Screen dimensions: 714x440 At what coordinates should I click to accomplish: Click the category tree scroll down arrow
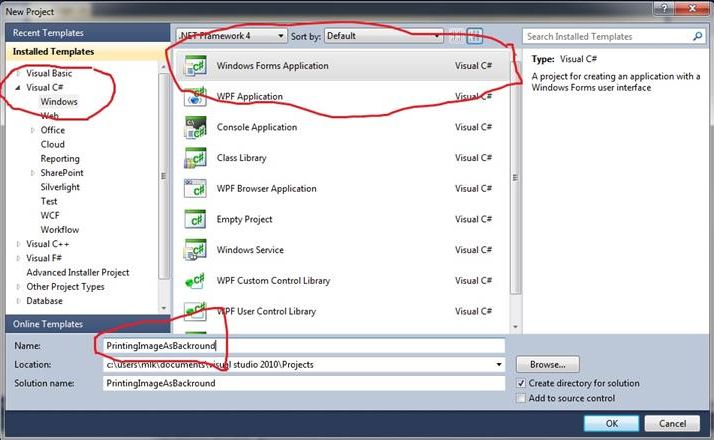164,308
